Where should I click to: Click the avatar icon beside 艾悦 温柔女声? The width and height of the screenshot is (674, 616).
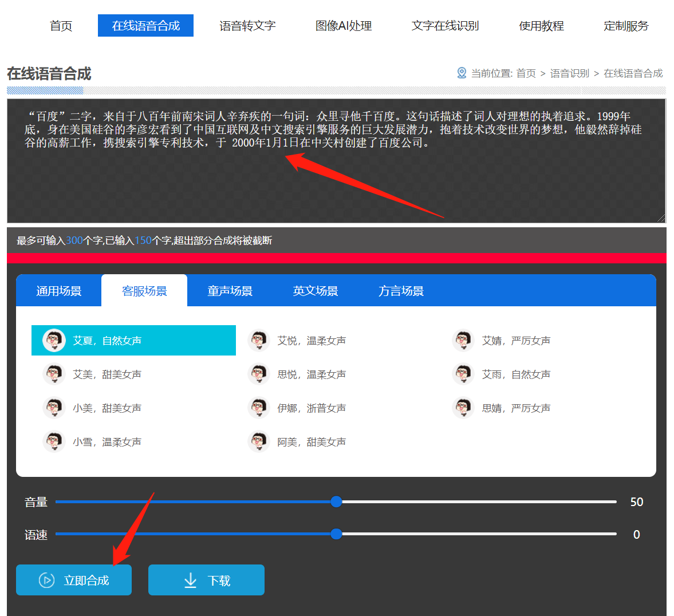(259, 341)
